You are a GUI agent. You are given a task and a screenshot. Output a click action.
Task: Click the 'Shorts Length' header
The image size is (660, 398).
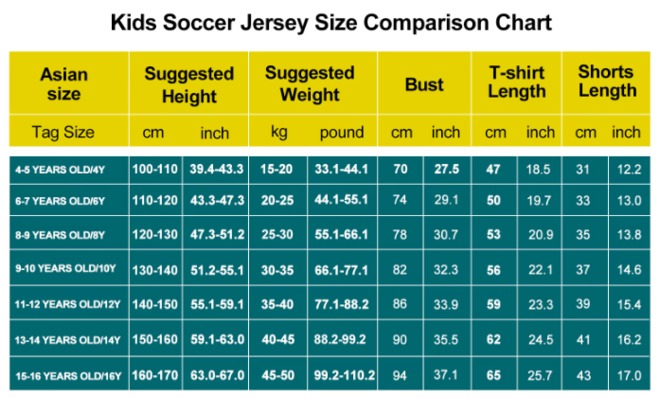click(x=606, y=81)
